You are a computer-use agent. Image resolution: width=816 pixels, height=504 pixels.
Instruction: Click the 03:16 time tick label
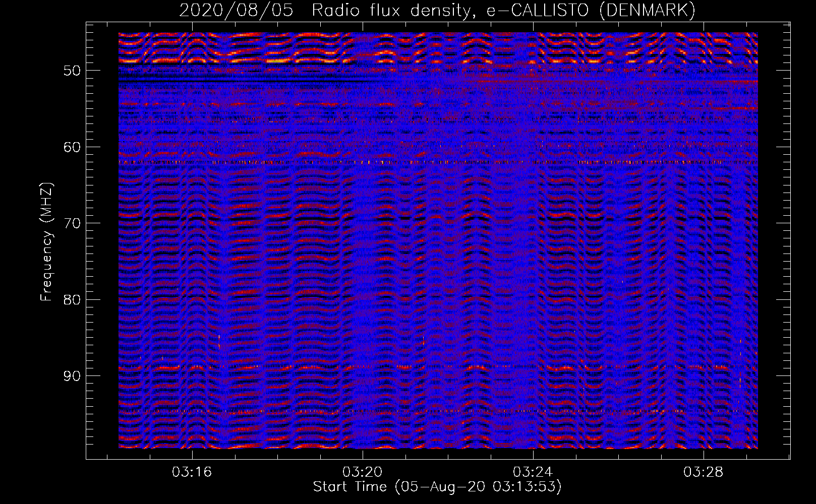192,472
